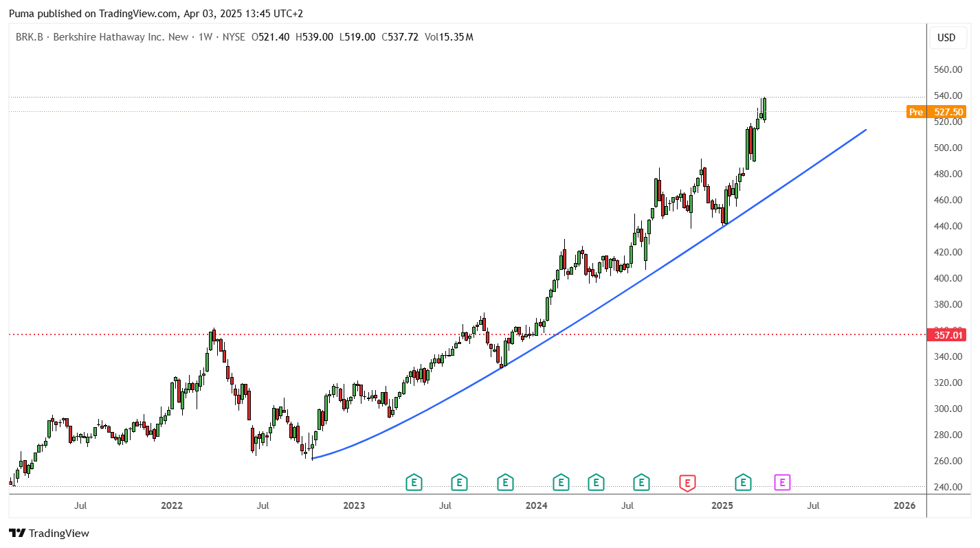The width and height of the screenshot is (980, 548).
Task: Open the green E marker just before the red one
Action: (642, 483)
